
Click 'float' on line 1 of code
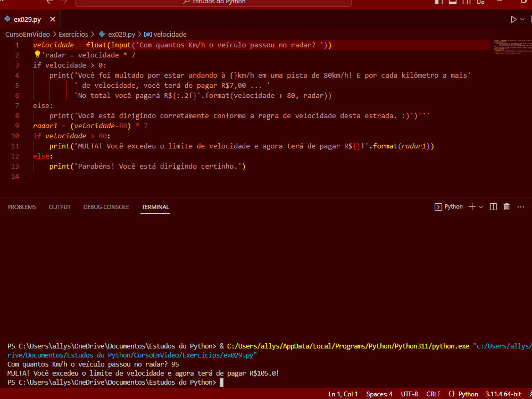pos(96,45)
